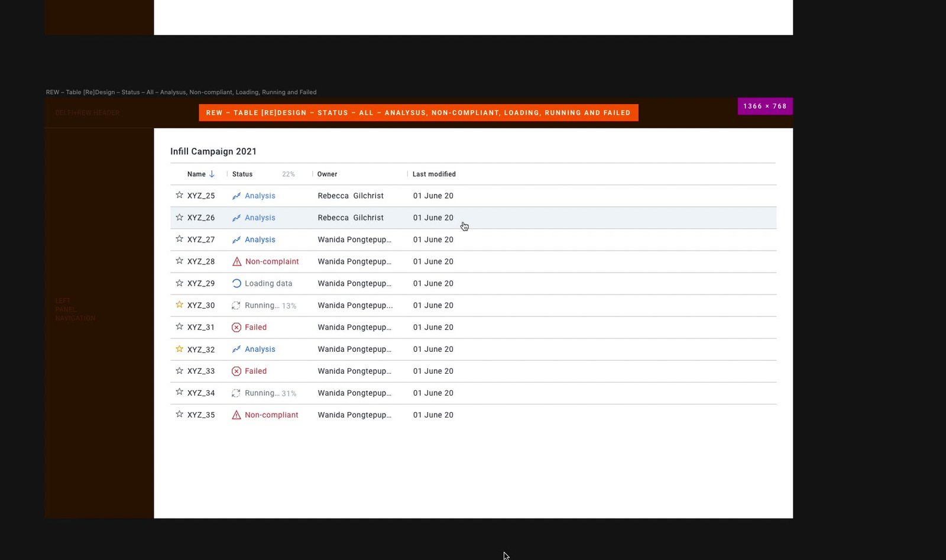Sort by the Last modified column header
Viewport: 946px width, 560px height.
click(x=433, y=174)
